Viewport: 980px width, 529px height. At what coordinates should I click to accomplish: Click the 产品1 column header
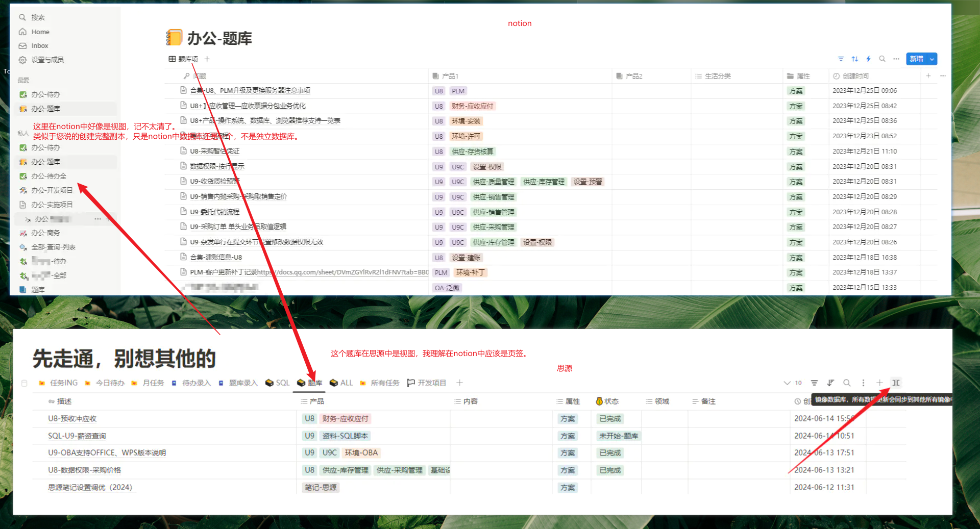pos(446,76)
